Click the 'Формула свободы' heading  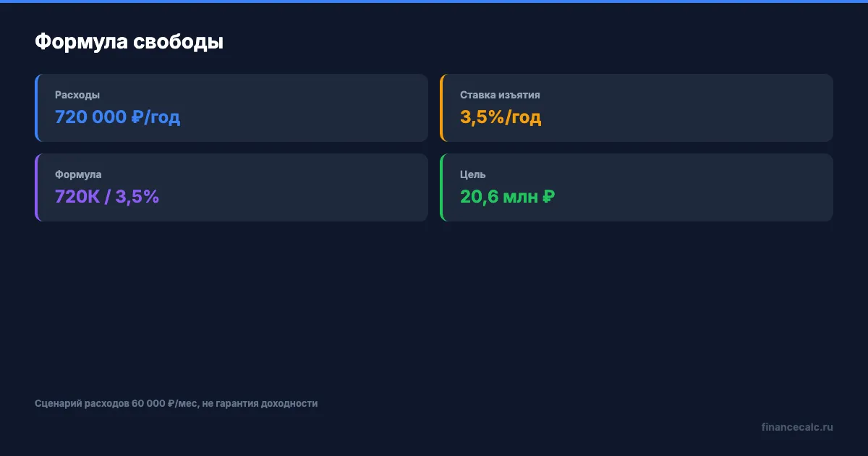(129, 42)
